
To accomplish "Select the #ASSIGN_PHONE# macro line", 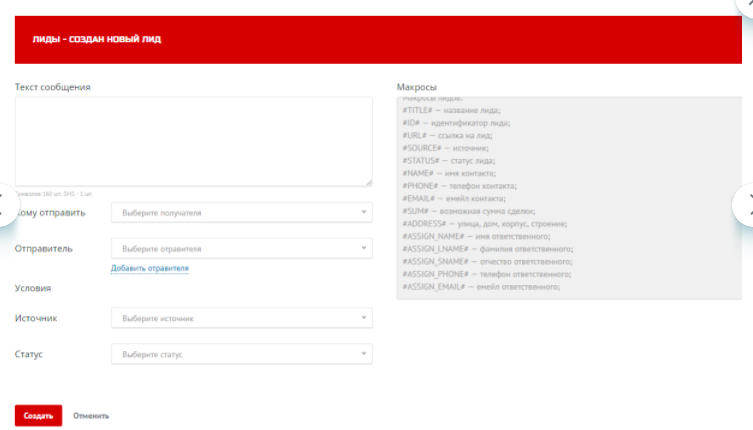I will click(x=486, y=274).
